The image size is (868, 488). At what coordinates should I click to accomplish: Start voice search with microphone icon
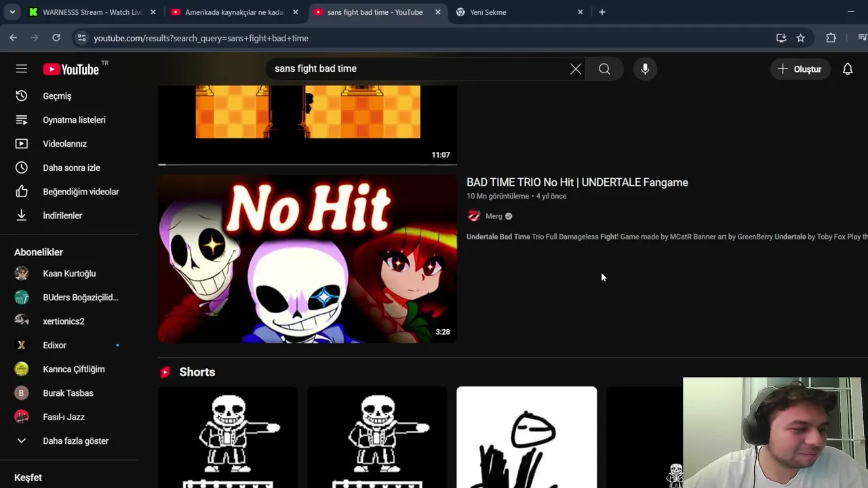click(645, 68)
